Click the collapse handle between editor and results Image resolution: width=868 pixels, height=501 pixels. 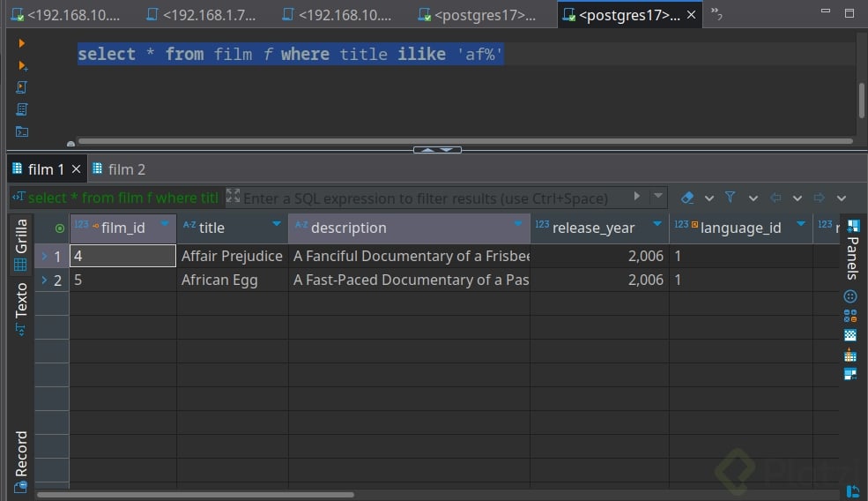(437, 150)
